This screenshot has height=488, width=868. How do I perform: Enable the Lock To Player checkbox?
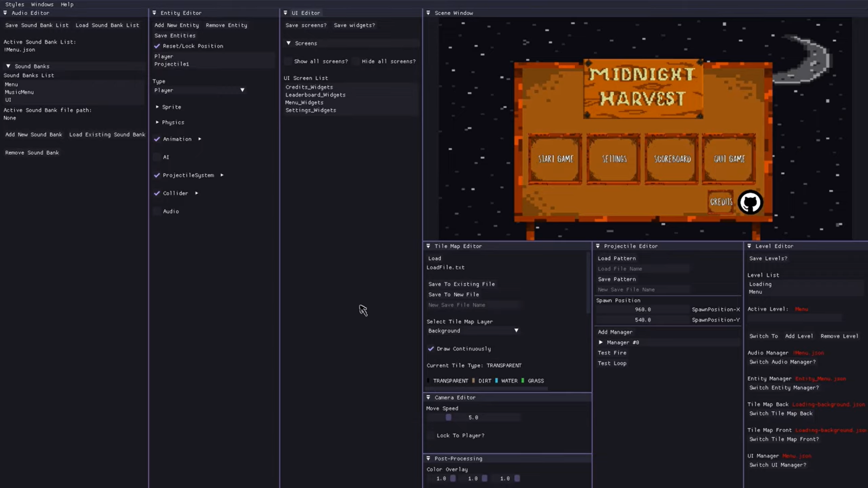click(431, 436)
